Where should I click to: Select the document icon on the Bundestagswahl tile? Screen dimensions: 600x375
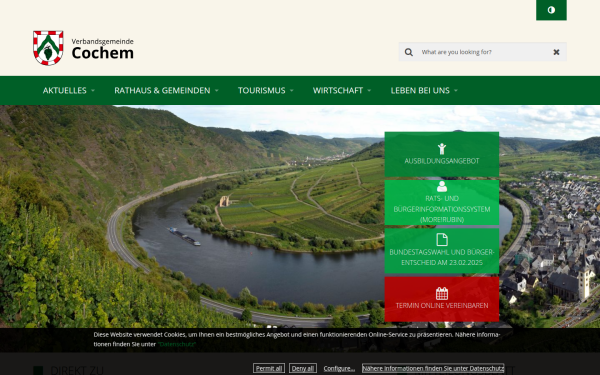(x=442, y=240)
